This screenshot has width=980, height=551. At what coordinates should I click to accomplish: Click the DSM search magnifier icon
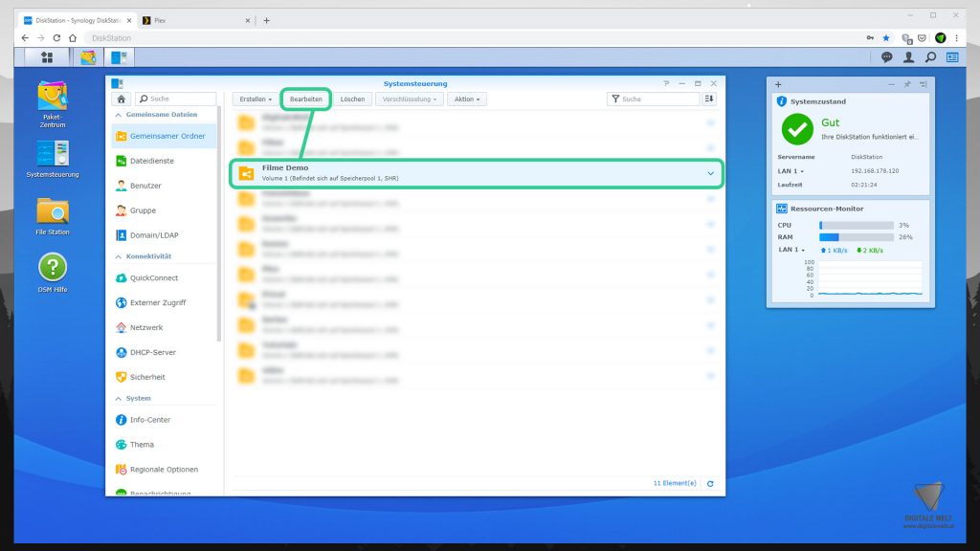pos(930,57)
